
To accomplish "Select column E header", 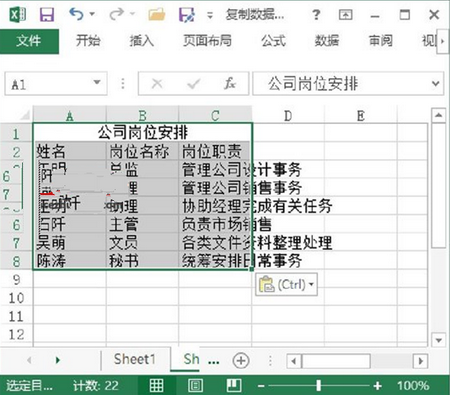I will pyautogui.click(x=361, y=115).
